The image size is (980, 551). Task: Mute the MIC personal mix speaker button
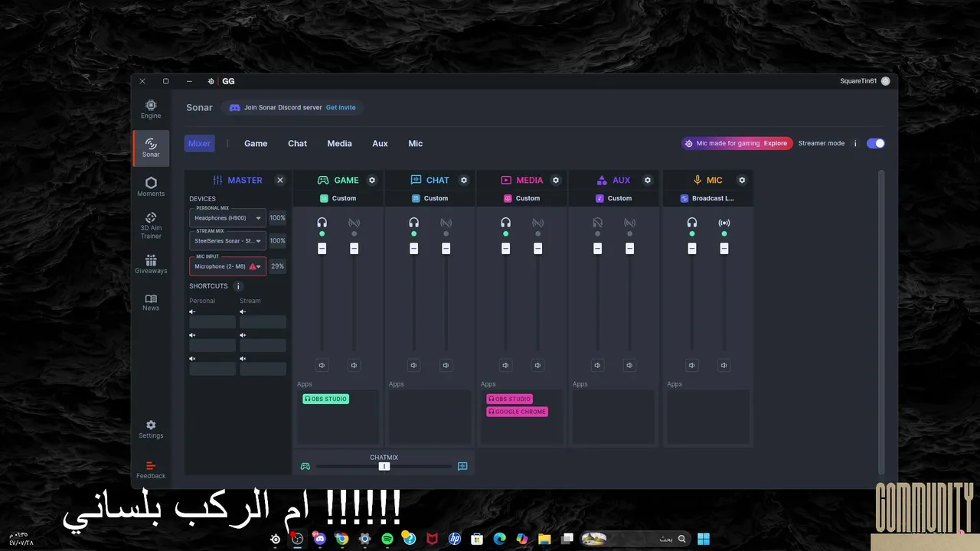point(692,366)
